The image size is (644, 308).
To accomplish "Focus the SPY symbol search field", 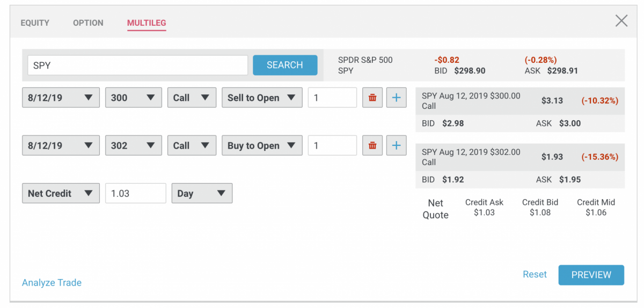I will pyautogui.click(x=137, y=65).
